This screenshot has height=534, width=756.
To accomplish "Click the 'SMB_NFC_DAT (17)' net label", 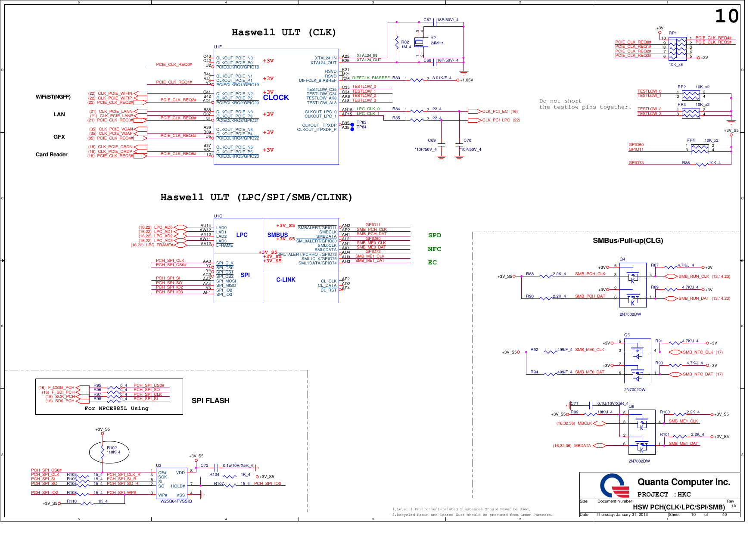I will 703,374.
